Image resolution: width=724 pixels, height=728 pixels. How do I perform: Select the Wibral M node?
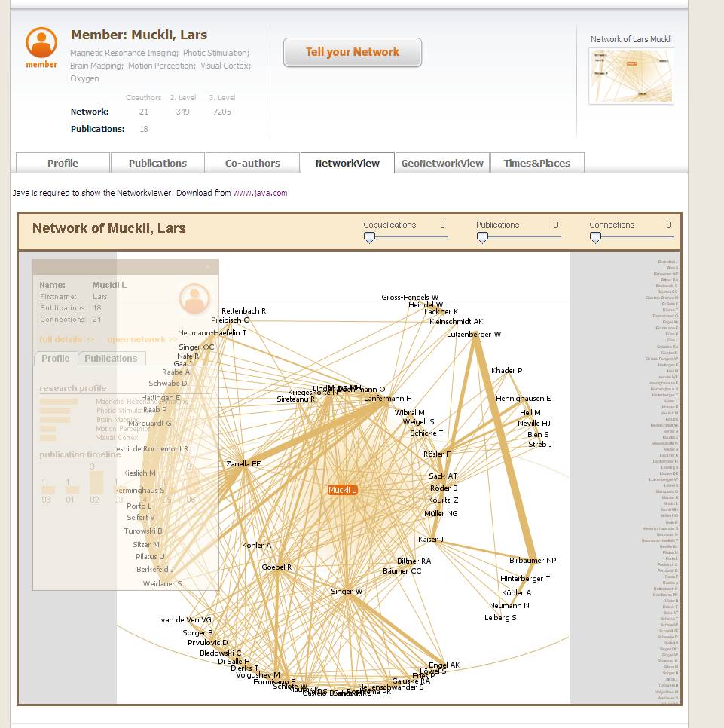click(x=409, y=412)
